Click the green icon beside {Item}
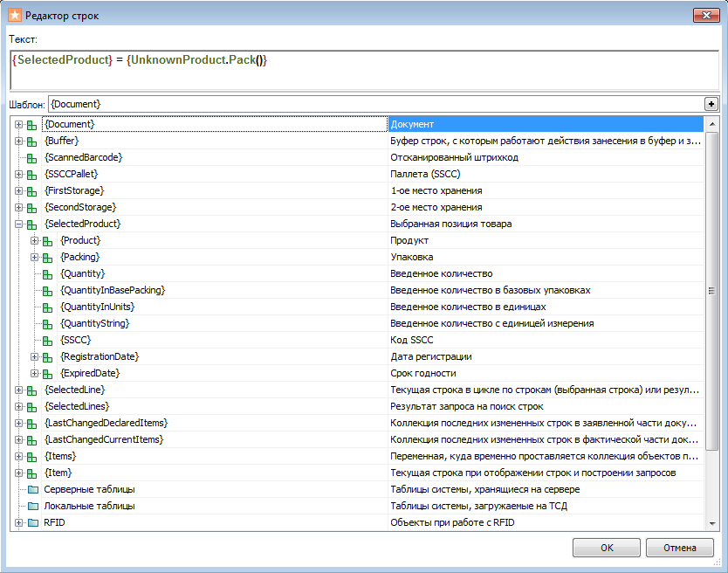 (31, 473)
